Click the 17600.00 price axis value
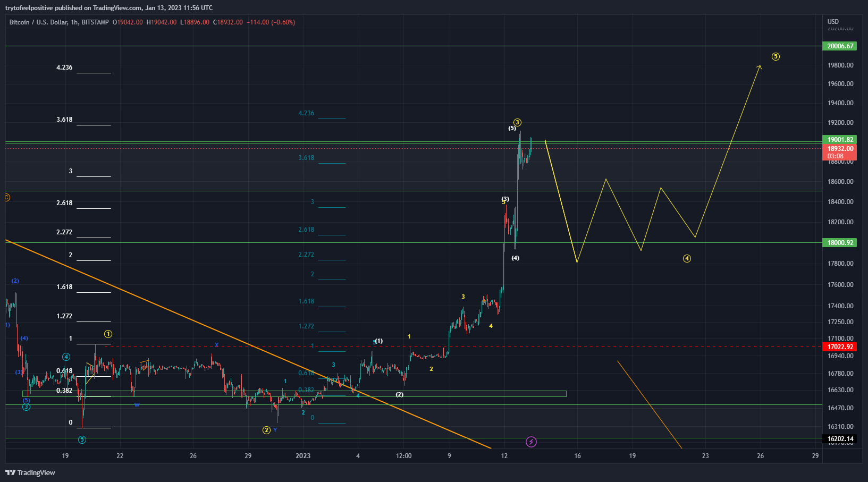This screenshot has height=482, width=868. tap(840, 285)
